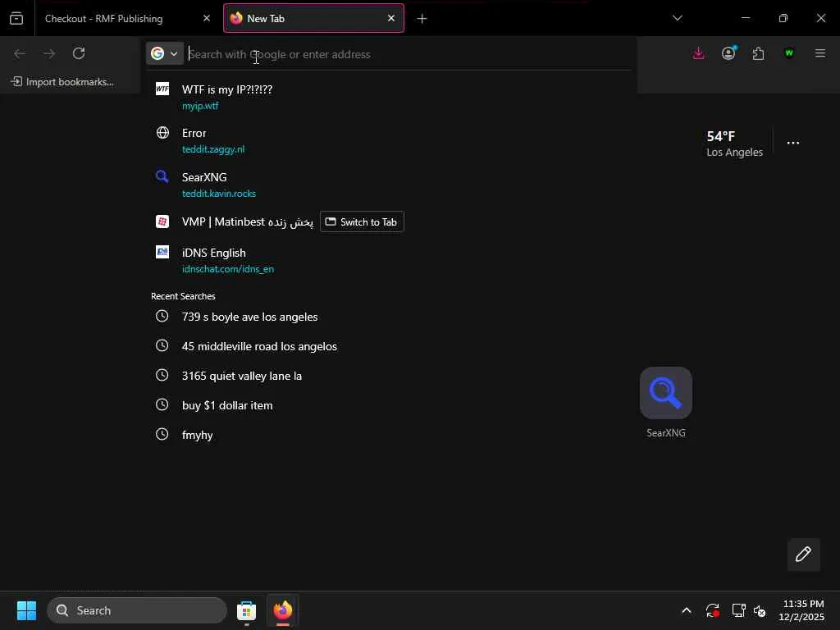Select the Error teddit.zaggy.nl suggestion
Viewport: 840px width, 630px height.
tap(390, 140)
